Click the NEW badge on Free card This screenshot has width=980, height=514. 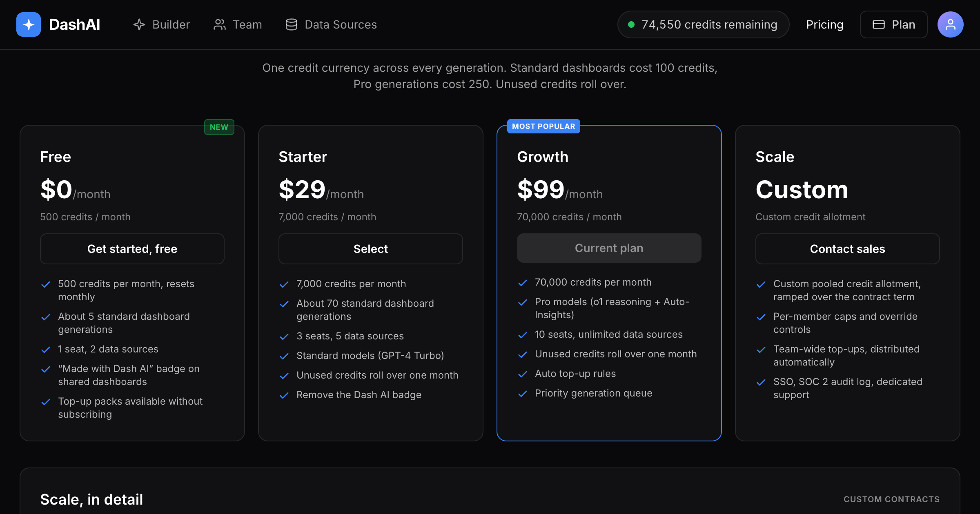(219, 127)
